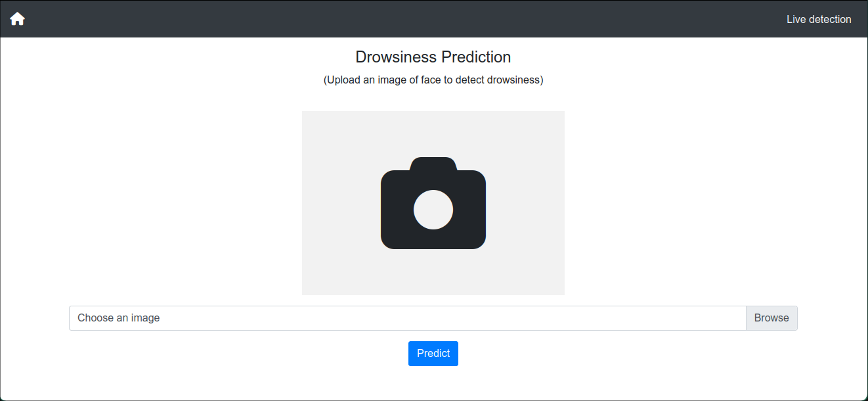Click the home icon in navbar
This screenshot has width=868, height=401.
[17, 19]
